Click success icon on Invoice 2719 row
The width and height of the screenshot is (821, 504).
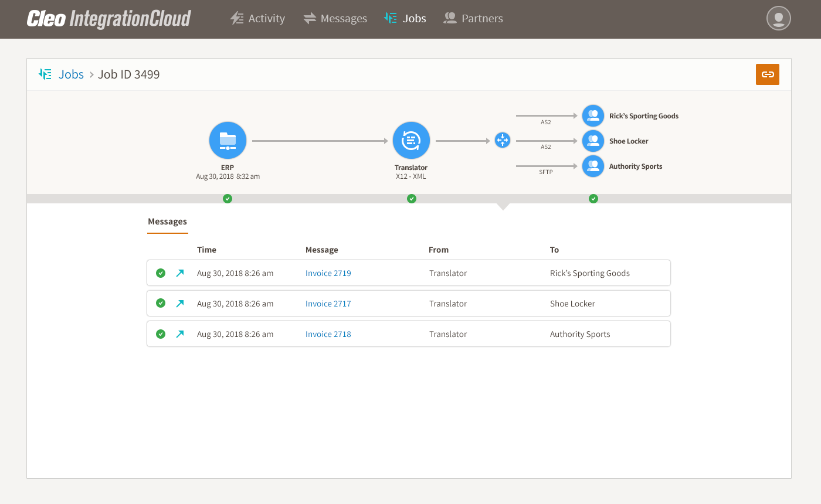click(161, 273)
